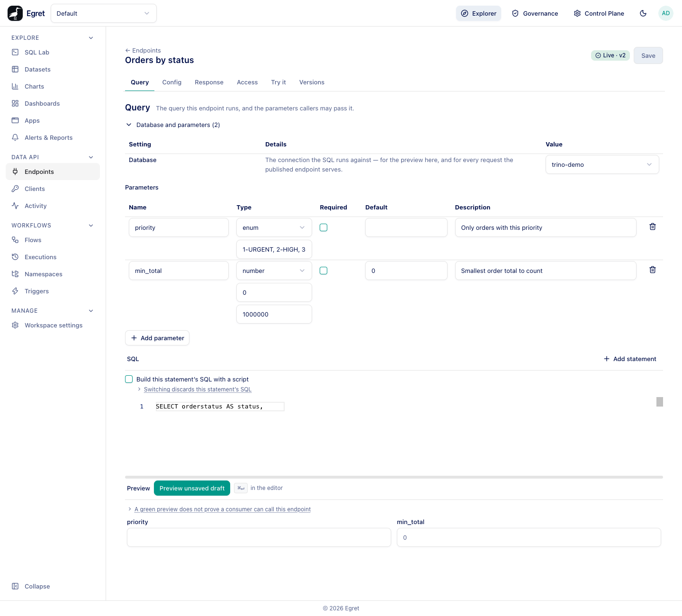Toggle Required for the min_total parameter
The height and width of the screenshot is (616, 682).
click(x=323, y=271)
